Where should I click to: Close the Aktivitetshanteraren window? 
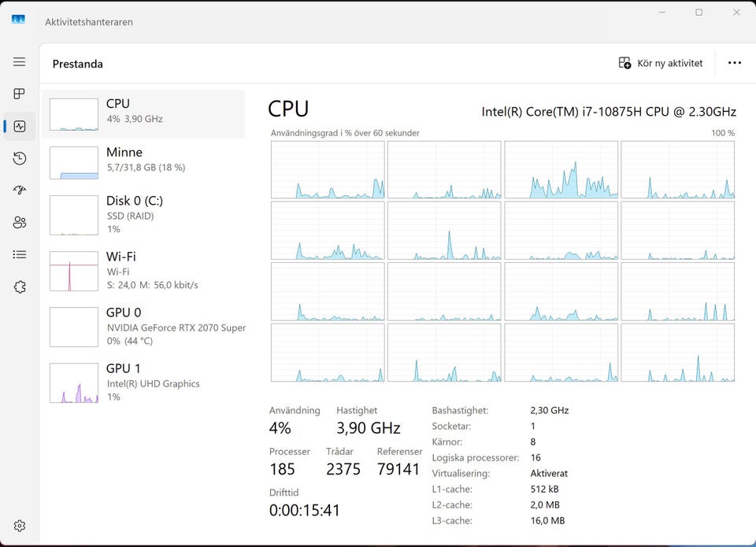point(736,13)
